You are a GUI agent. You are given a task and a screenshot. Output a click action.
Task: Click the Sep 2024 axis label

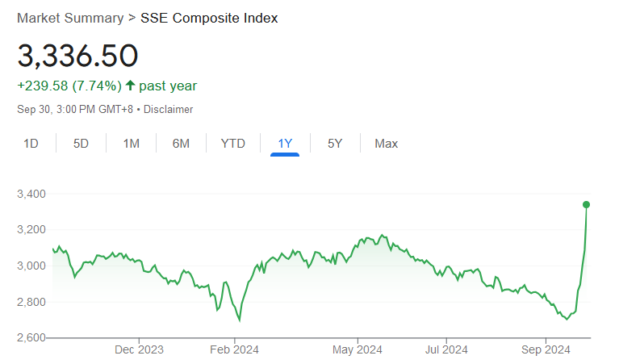tap(546, 349)
